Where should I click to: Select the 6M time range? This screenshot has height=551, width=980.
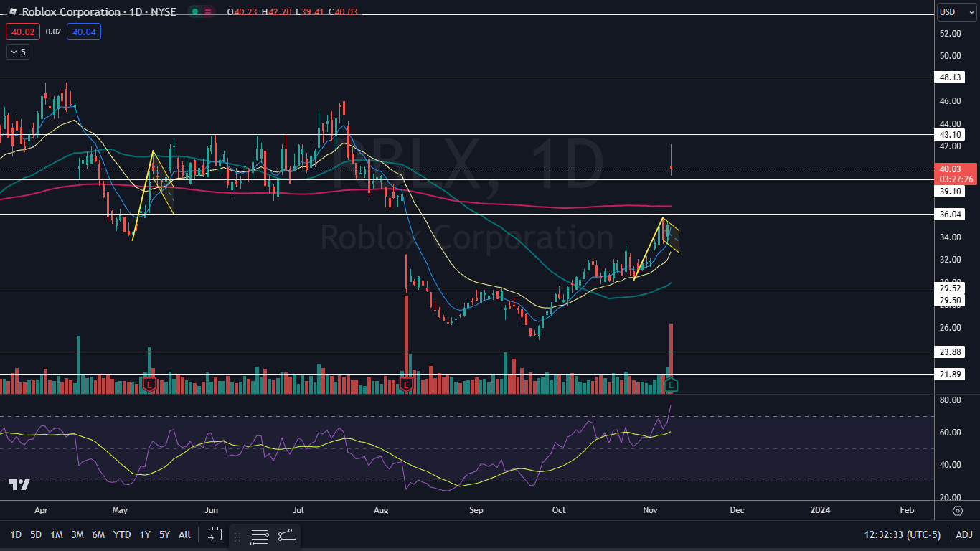pos(99,534)
